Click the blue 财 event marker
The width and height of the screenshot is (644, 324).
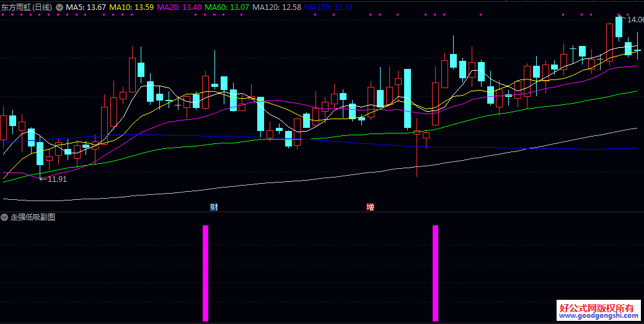pyautogui.click(x=214, y=207)
